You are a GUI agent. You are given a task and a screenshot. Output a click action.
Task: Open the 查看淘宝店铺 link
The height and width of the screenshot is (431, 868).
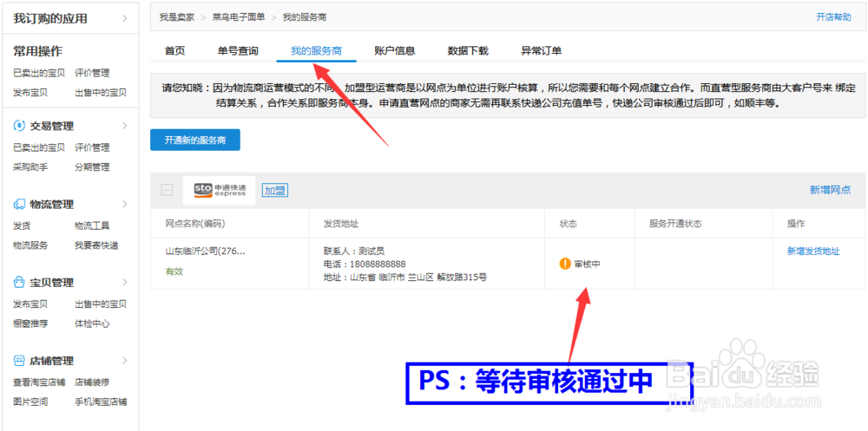(x=39, y=382)
